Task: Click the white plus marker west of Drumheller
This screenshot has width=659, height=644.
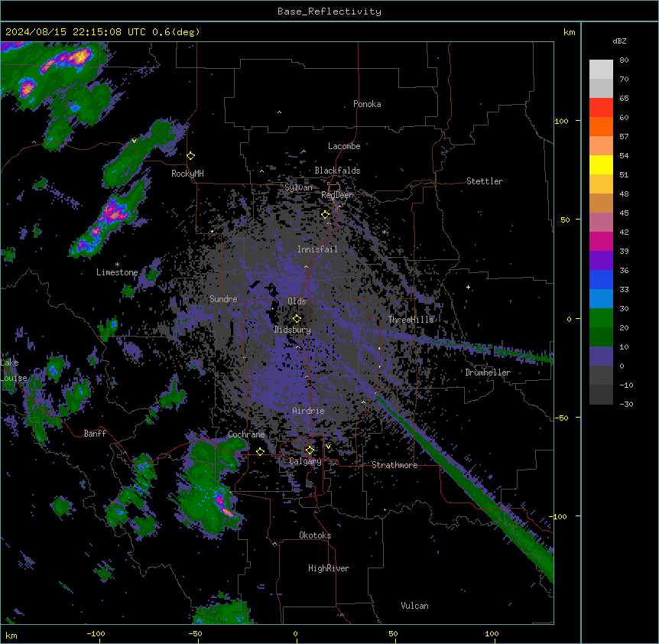Action: pos(468,287)
